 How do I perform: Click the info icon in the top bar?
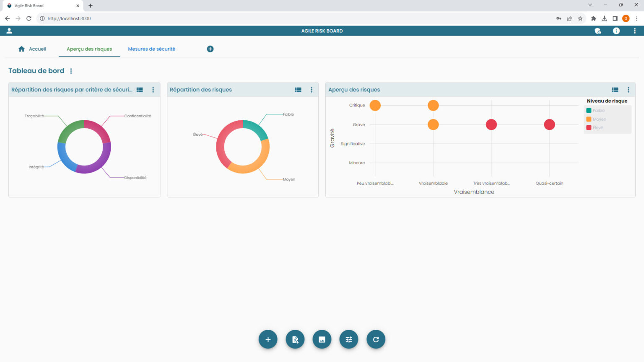(616, 31)
